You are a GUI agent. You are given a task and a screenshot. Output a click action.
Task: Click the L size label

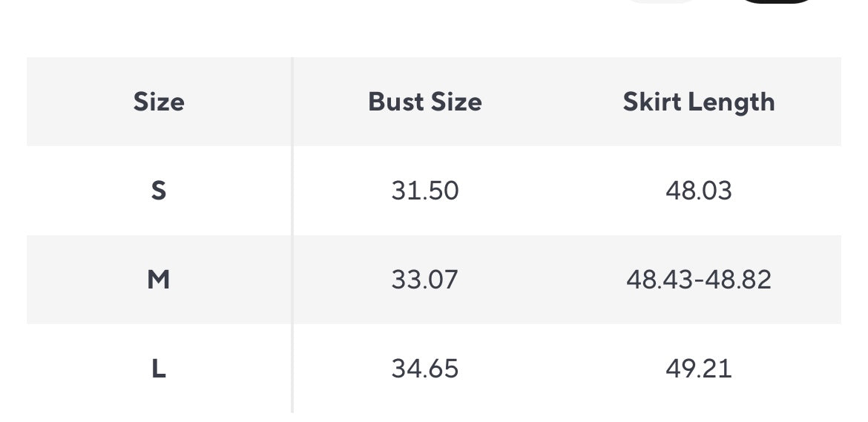pos(159,369)
